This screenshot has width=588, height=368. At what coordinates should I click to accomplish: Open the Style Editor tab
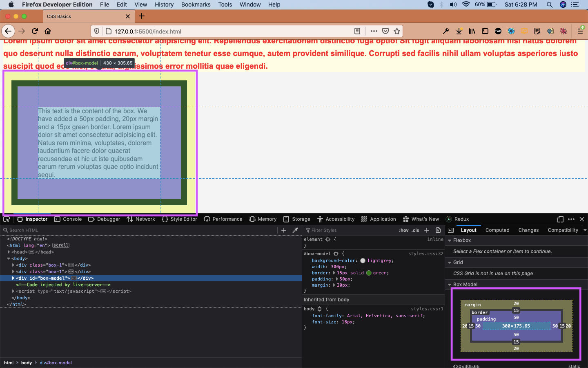coord(179,219)
